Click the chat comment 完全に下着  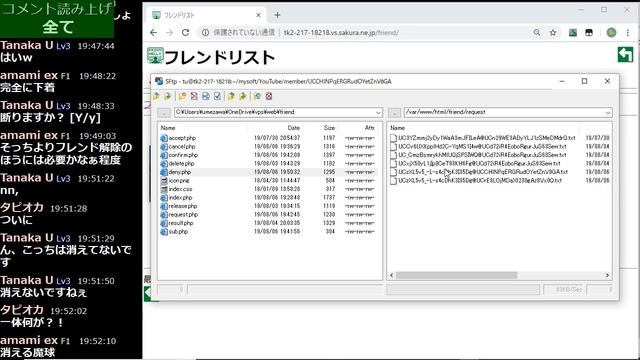click(x=27, y=88)
